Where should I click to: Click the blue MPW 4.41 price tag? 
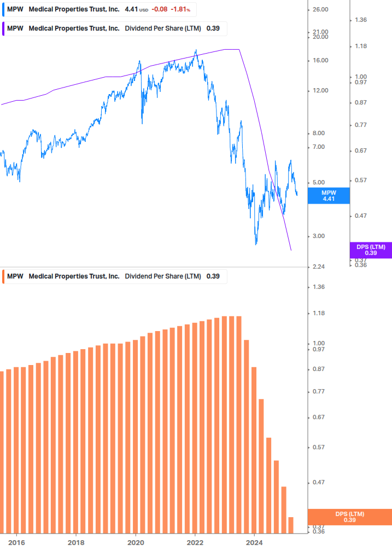[x=329, y=196]
